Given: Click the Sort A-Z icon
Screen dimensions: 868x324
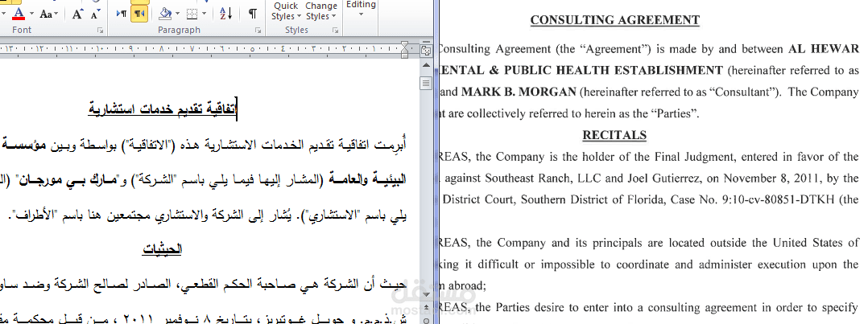Looking at the screenshot, I should (x=225, y=14).
